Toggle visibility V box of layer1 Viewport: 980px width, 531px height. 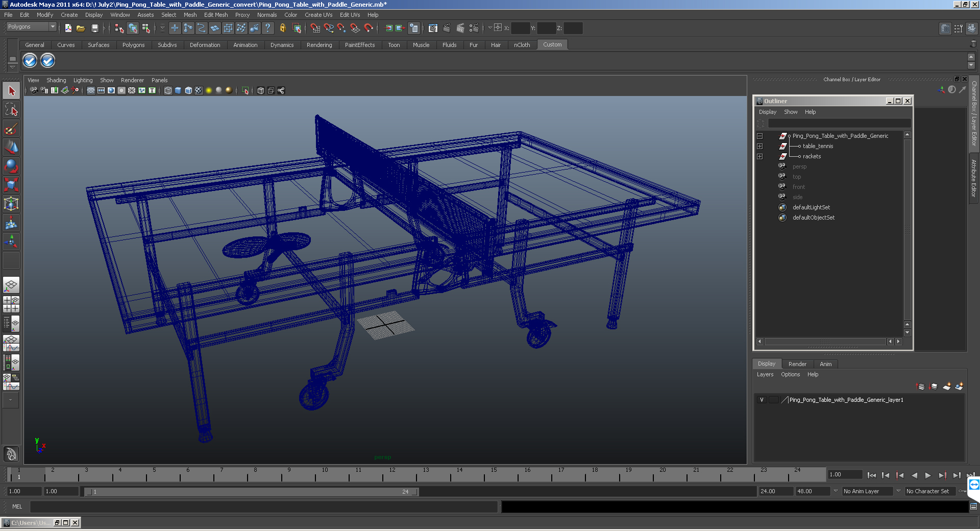762,400
